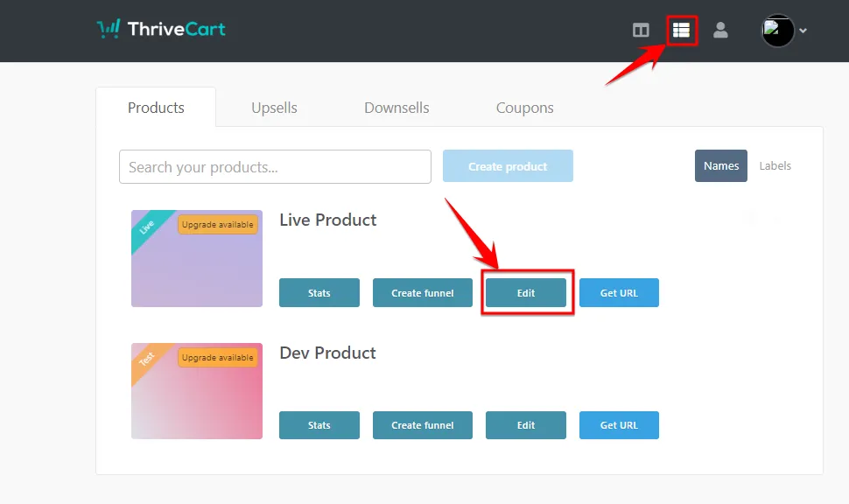Edit the Live Product
Viewport: 849px width, 504px height.
tap(526, 293)
